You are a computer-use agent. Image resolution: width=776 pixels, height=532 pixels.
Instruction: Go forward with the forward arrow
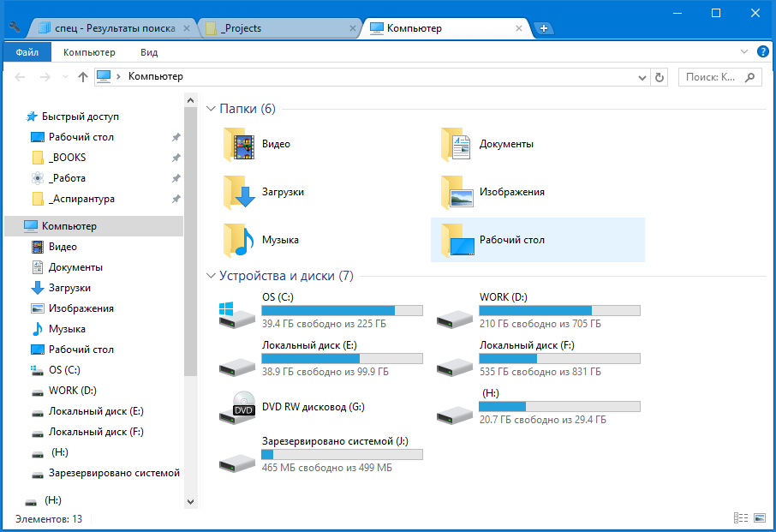pos(45,77)
